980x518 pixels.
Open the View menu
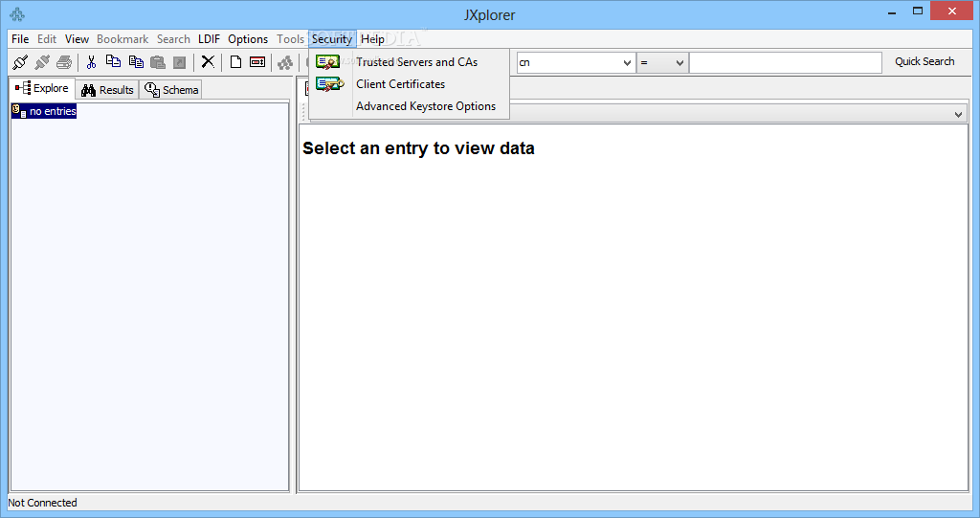pos(77,39)
